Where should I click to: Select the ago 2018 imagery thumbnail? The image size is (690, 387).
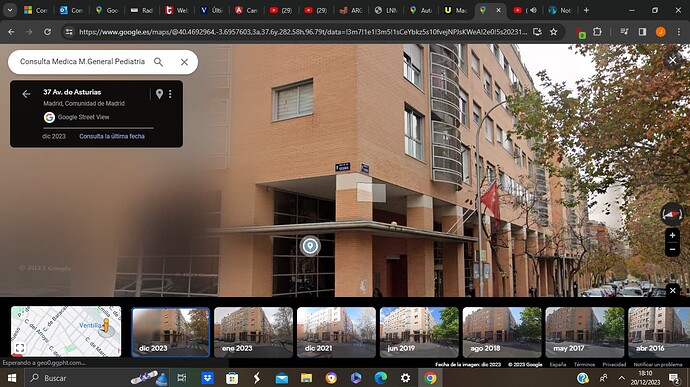pyautogui.click(x=502, y=332)
